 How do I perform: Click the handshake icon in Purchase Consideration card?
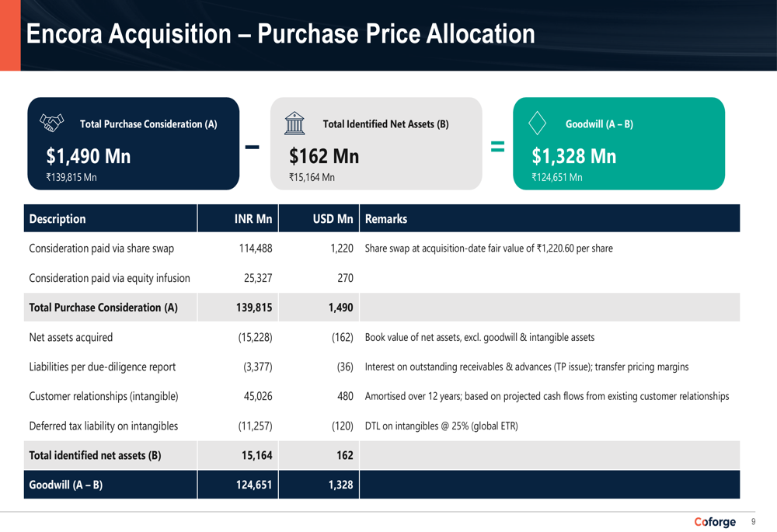[51, 123]
